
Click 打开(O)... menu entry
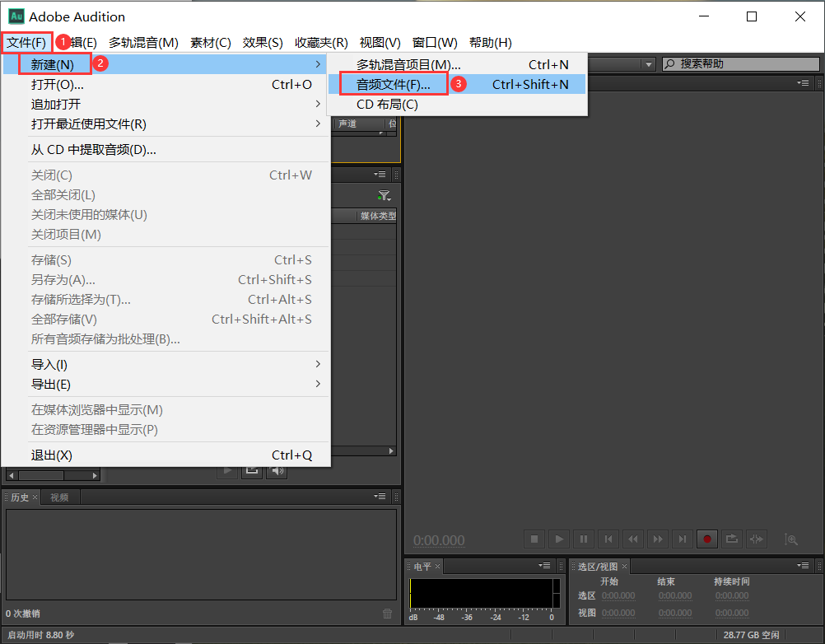[x=165, y=84]
